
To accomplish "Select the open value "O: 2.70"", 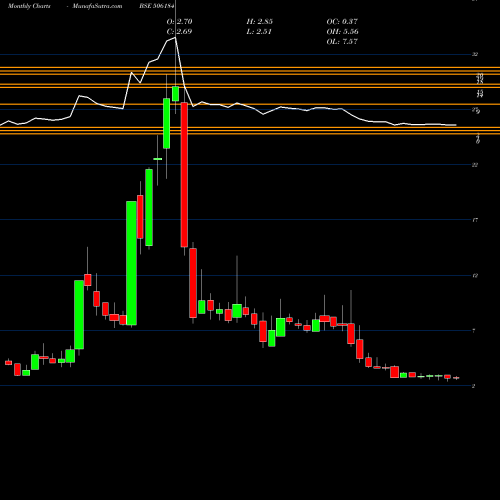I will click(179, 22).
